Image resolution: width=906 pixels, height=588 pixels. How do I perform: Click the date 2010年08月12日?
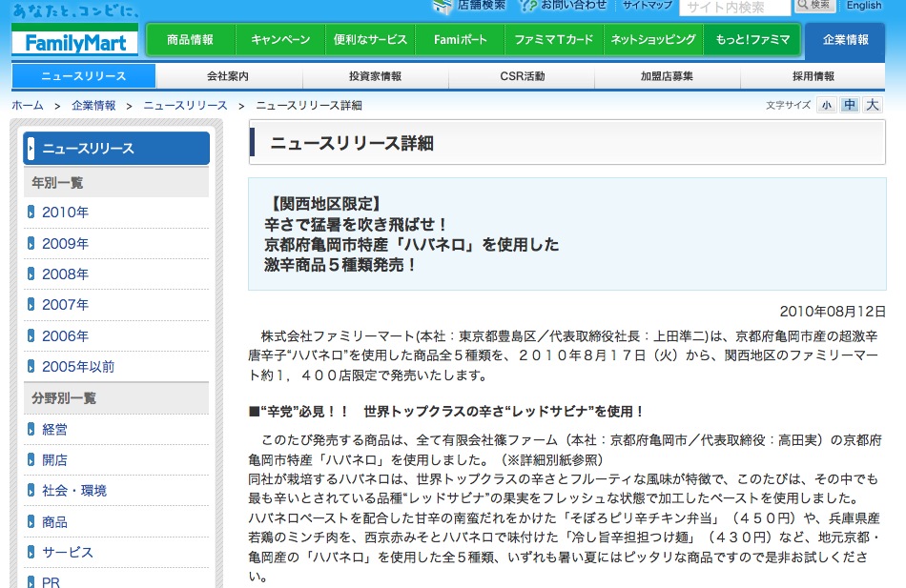click(833, 312)
